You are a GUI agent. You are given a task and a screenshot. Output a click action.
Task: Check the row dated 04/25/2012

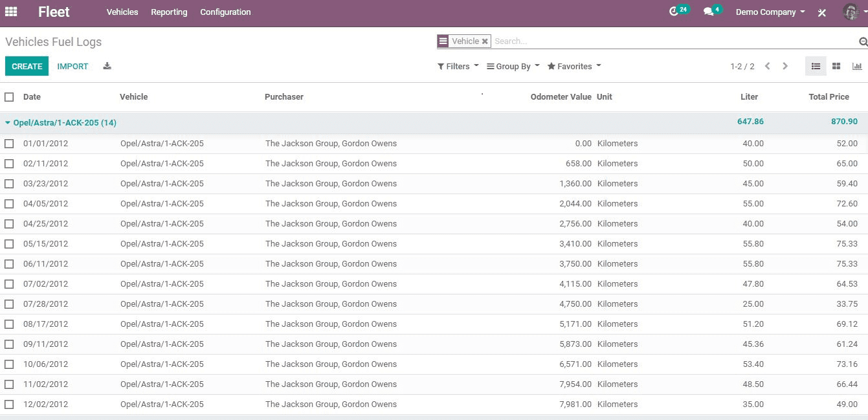(x=9, y=224)
